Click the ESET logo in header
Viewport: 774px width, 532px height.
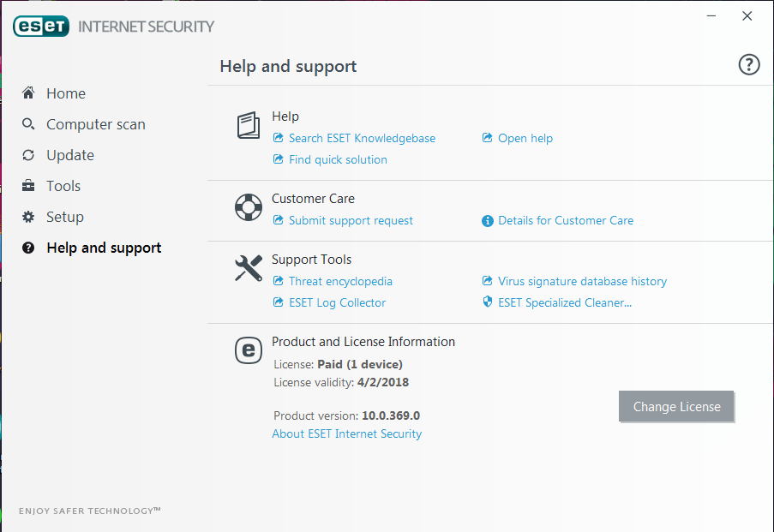coord(41,27)
